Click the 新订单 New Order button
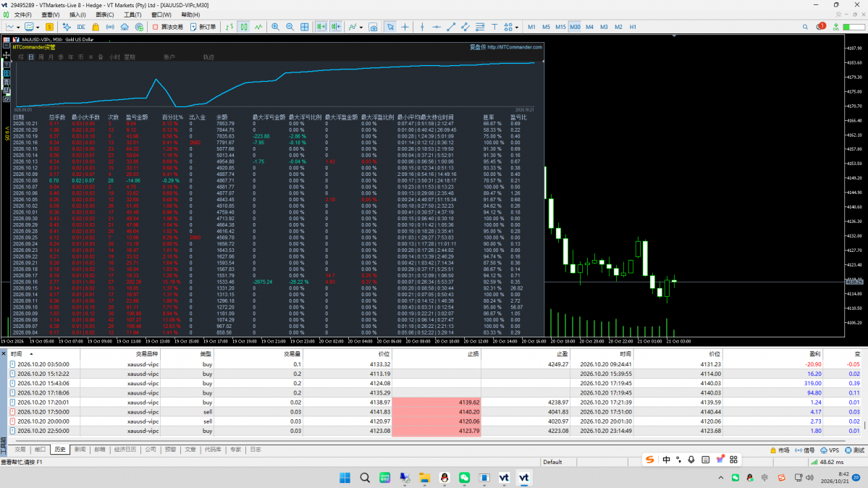This screenshot has height=488, width=868. [203, 27]
